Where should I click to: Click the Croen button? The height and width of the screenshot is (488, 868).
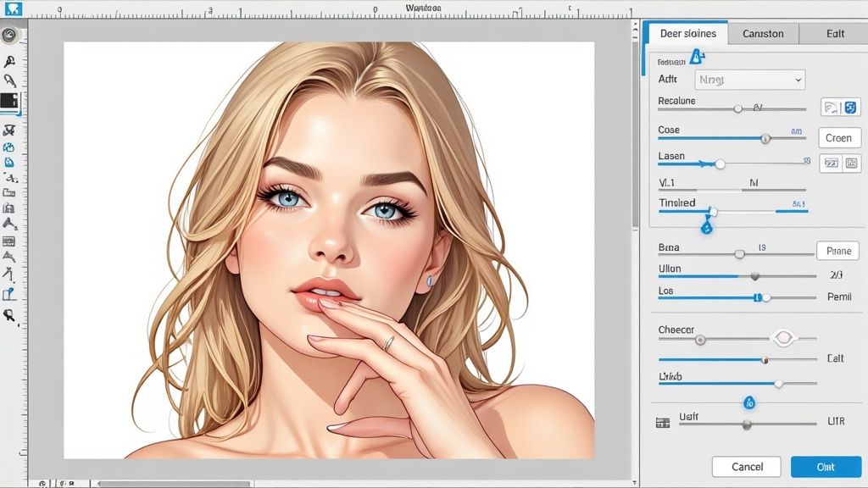pyautogui.click(x=839, y=138)
